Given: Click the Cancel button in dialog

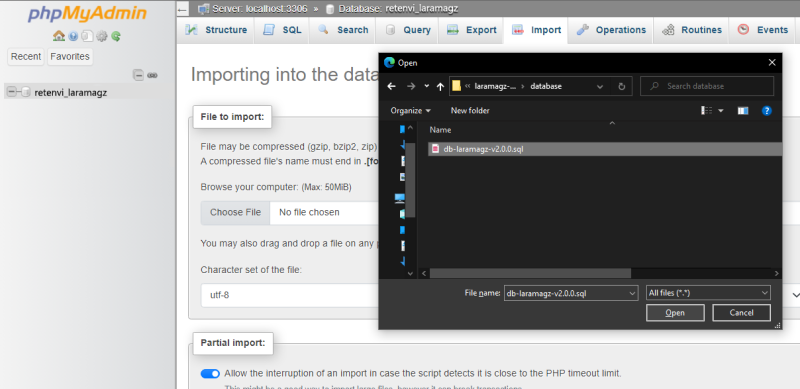Looking at the screenshot, I should tap(741, 313).
